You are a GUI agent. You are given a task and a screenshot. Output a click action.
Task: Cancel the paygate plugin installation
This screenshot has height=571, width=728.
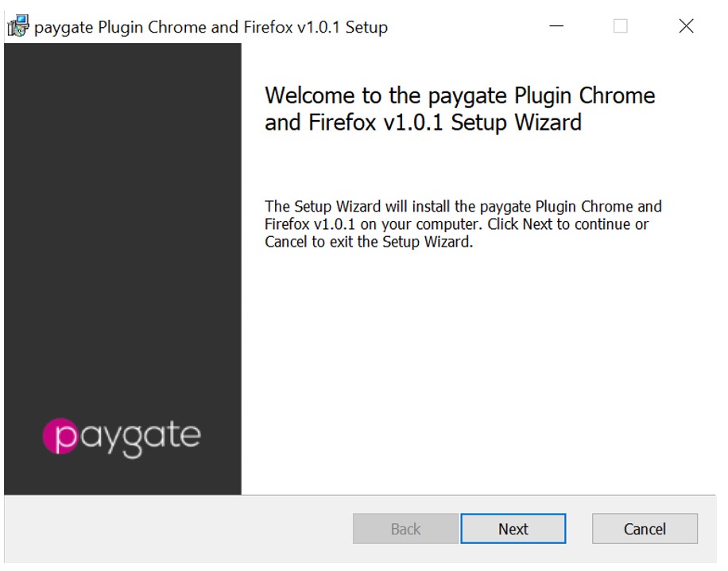pos(645,528)
